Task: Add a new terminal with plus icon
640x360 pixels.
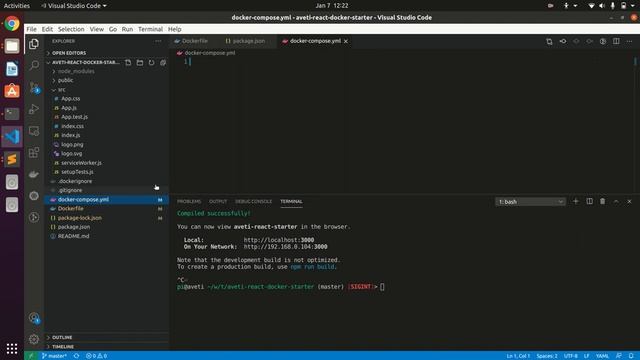Action: (x=576, y=201)
